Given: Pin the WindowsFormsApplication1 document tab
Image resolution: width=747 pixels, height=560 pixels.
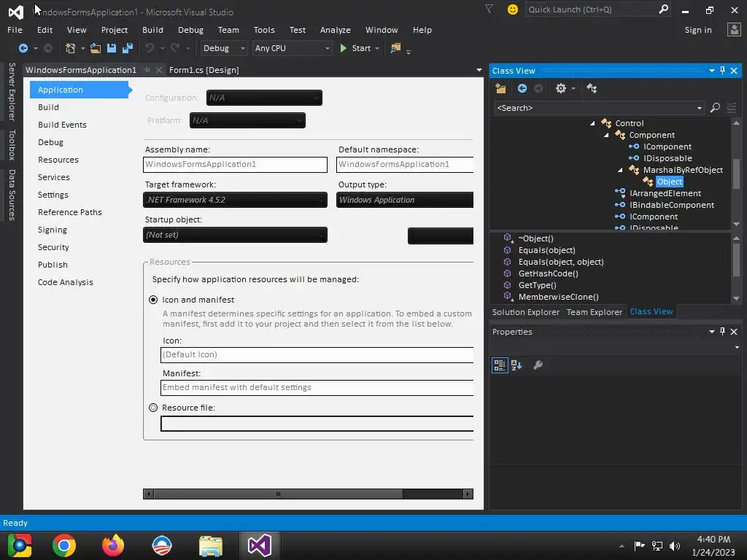Looking at the screenshot, I should (147, 70).
